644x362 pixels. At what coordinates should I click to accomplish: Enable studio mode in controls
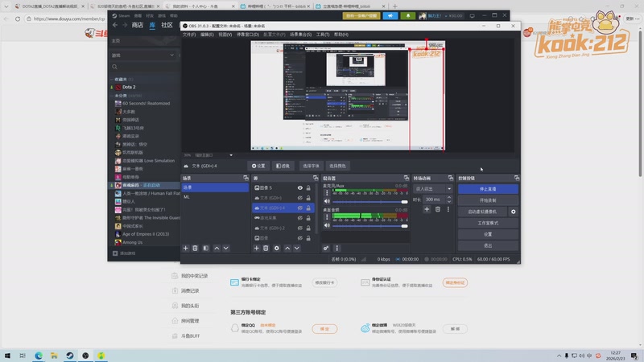[488, 223]
